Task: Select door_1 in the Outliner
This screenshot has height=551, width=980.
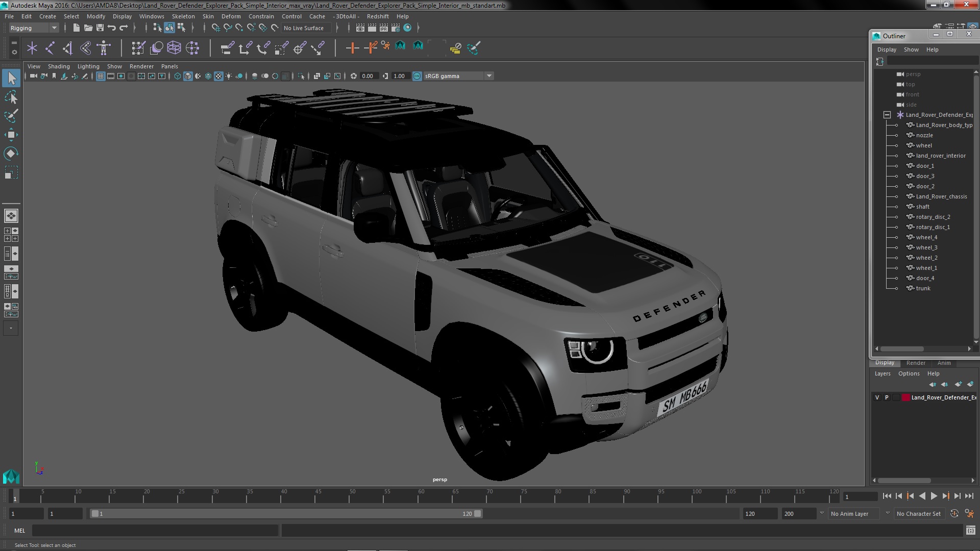Action: 925,166
